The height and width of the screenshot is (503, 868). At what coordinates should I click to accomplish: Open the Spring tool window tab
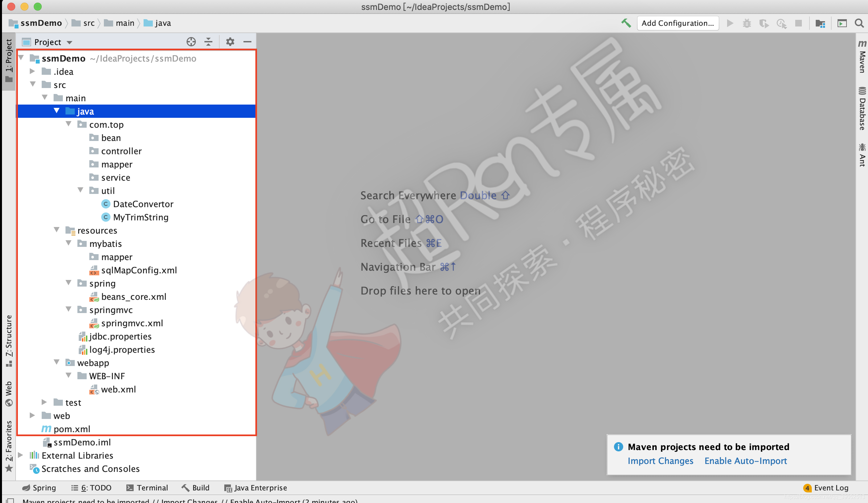point(39,488)
